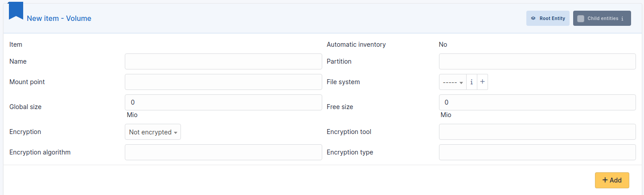This screenshot has height=195, width=644.
Task: Click the Add button
Action: 612,180
